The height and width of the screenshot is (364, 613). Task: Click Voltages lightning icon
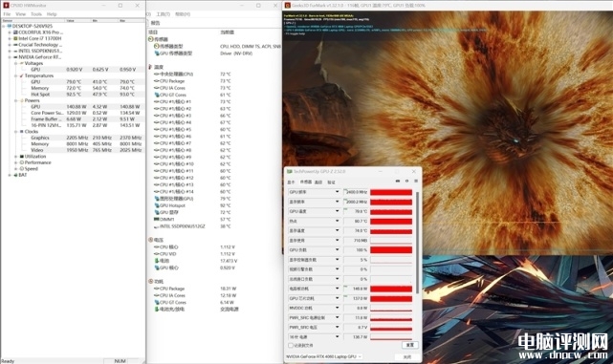22,63
